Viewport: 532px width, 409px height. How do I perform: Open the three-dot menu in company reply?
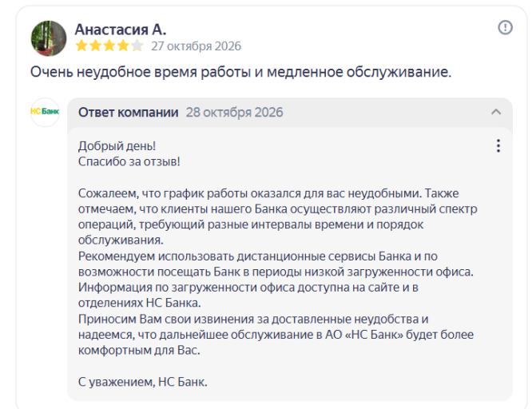498,145
